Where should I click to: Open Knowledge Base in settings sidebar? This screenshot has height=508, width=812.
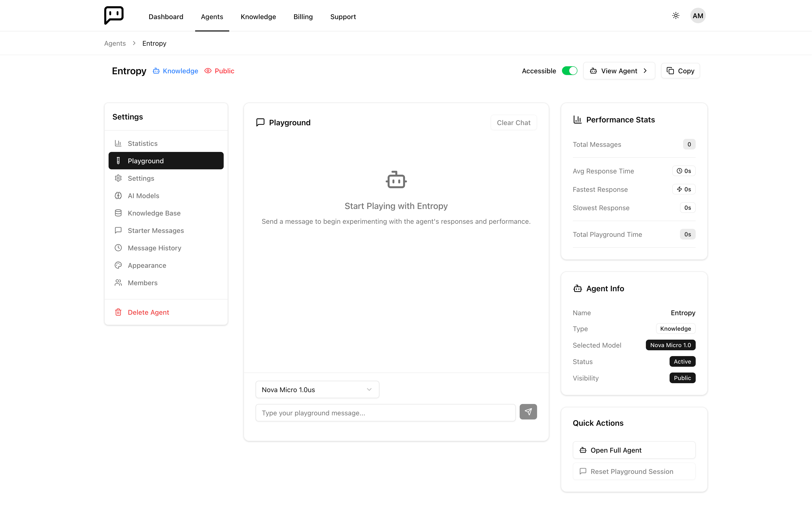tap(166, 213)
